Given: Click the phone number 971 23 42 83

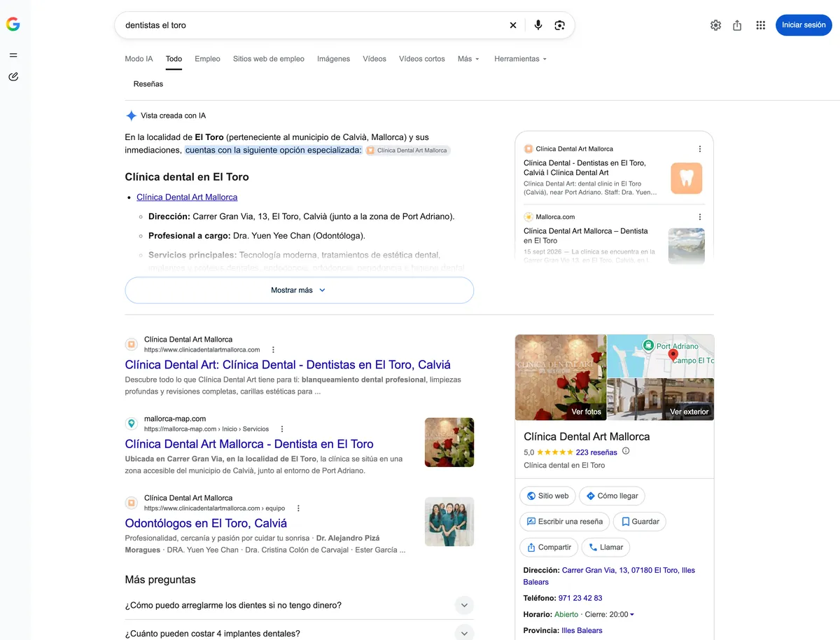Looking at the screenshot, I should coord(580,598).
